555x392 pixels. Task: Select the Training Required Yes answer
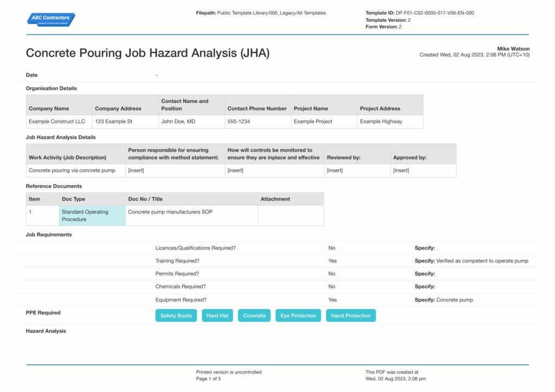pos(332,261)
